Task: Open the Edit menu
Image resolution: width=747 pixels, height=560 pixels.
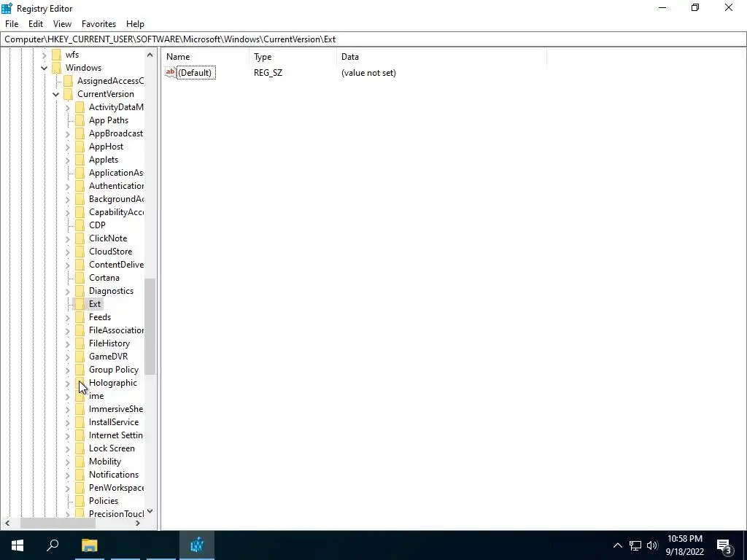Action: (x=36, y=24)
